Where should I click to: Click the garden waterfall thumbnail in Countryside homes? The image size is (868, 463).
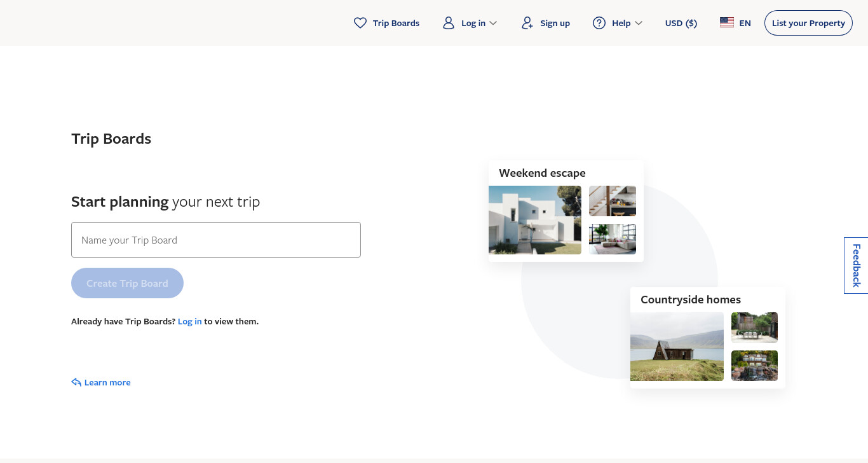pyautogui.click(x=754, y=366)
